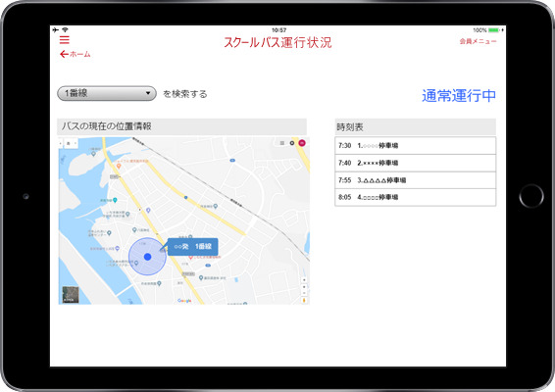Screen dimensions: 555x392
Task: Select the 7:55 third stop row
Action: point(415,180)
